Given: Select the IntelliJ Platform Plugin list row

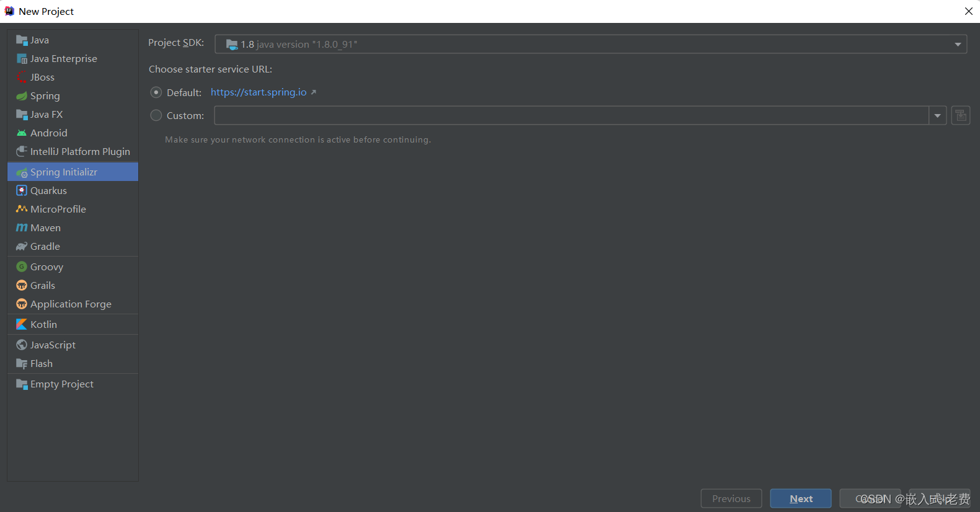Looking at the screenshot, I should pos(73,152).
